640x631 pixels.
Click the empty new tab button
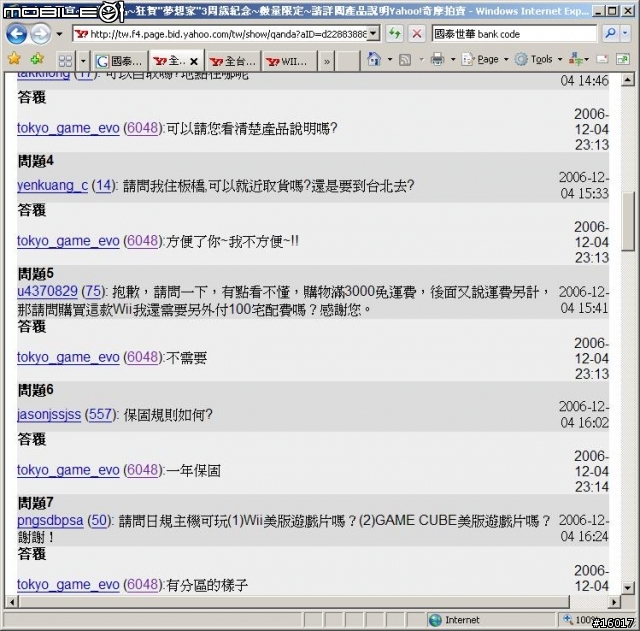click(x=348, y=61)
